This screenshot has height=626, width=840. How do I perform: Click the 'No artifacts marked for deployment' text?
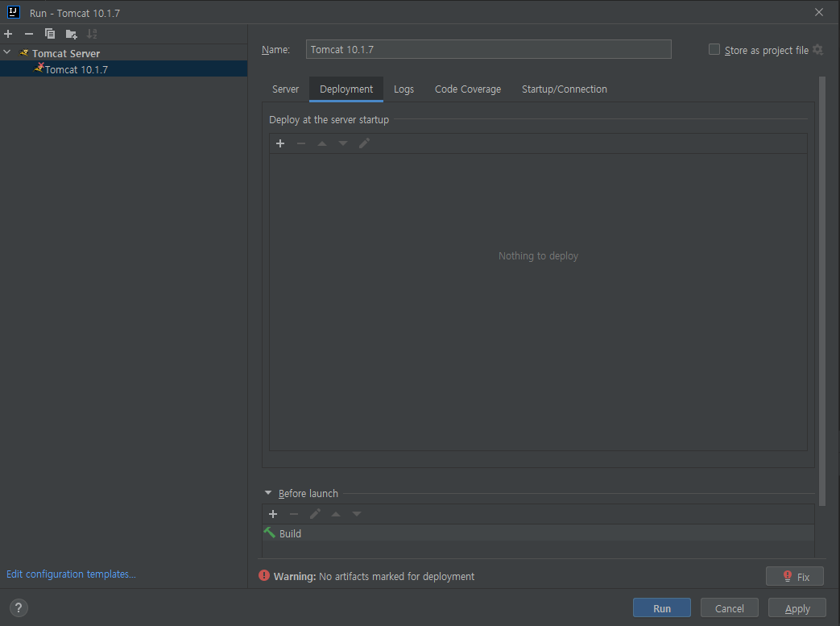[396, 576]
